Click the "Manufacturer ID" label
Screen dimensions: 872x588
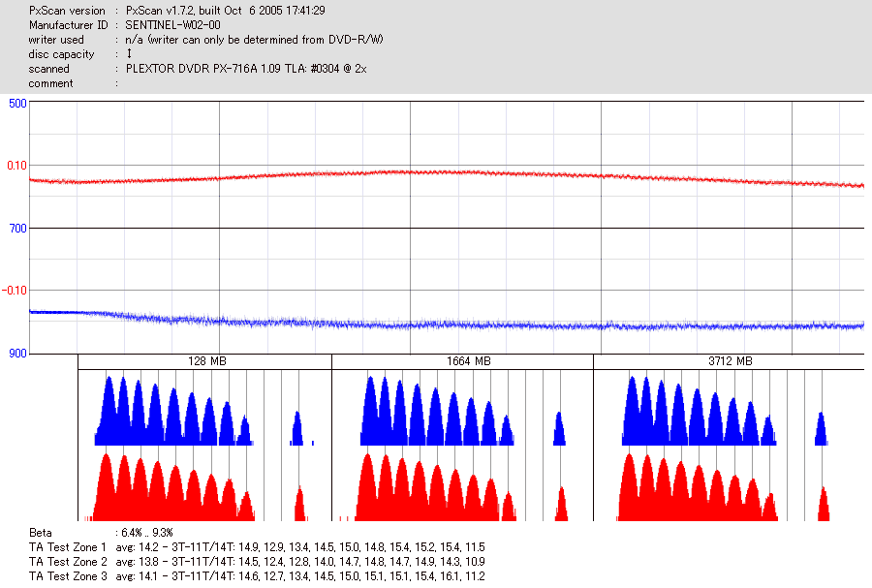(x=69, y=25)
